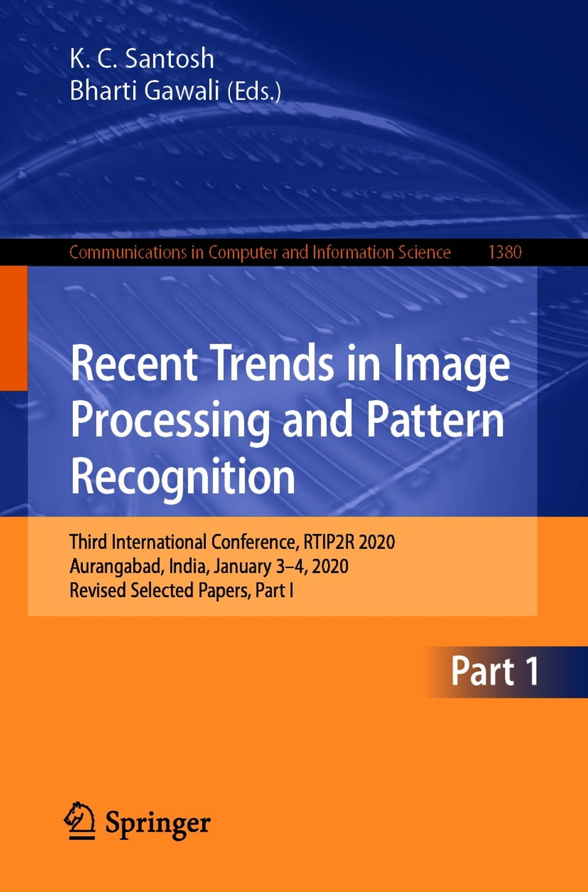Click the Part 1 badge
Viewport: 588px width, 892px height.
(495, 671)
